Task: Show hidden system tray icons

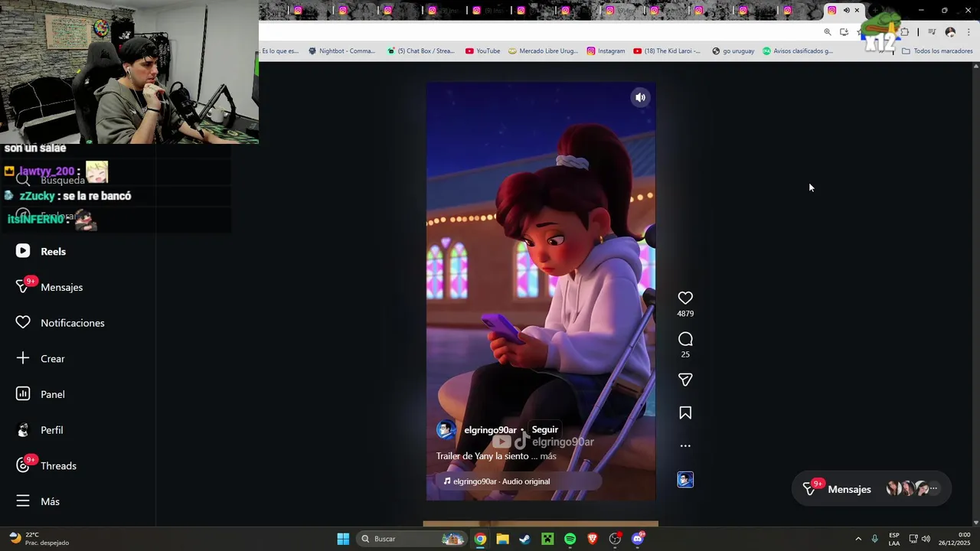Action: tap(858, 539)
